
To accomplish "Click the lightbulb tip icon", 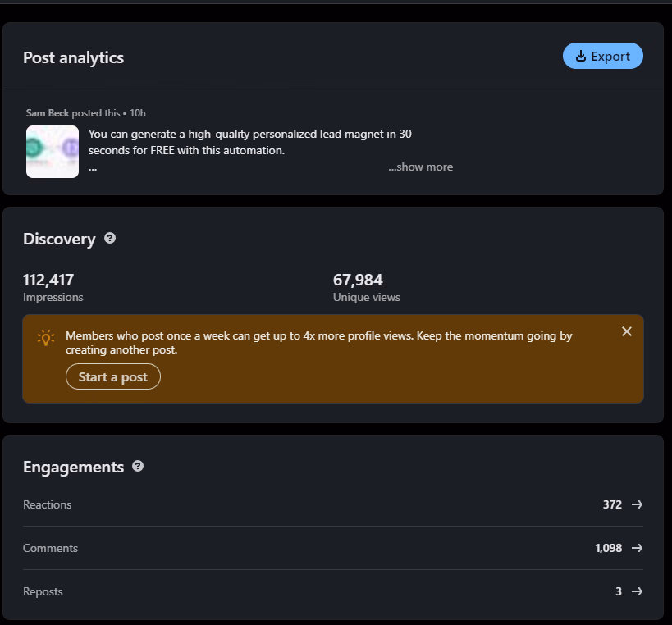I will click(46, 338).
